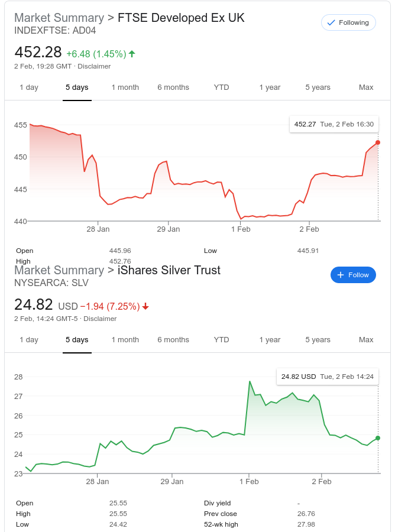Show YTD range for iShares Silver Trust
Image resolution: width=395 pixels, height=532 pixels.
[221, 340]
